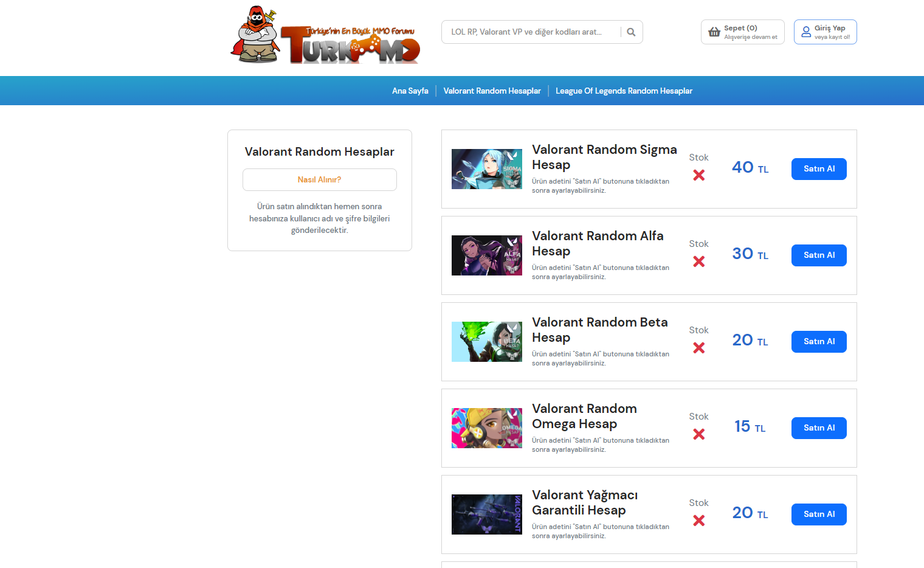The image size is (924, 568).
Task: Click Satın Al for Valorant Random Sigma Hesap
Action: [x=819, y=169]
